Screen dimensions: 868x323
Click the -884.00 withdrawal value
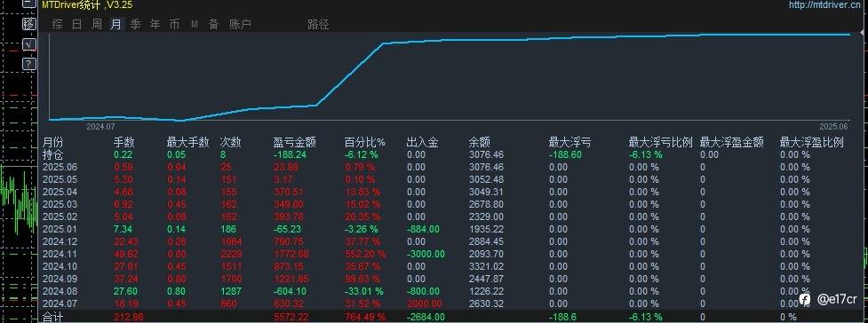pyautogui.click(x=423, y=229)
